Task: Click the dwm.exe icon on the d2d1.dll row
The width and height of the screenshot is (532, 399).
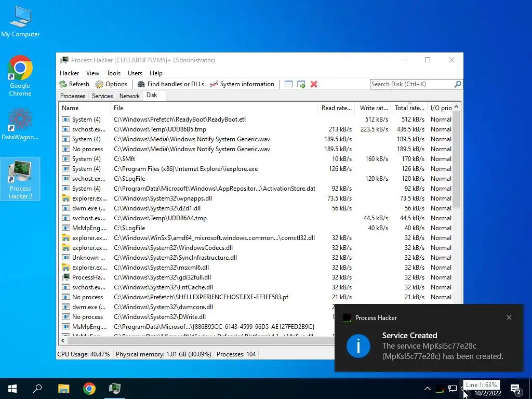Action: pos(66,208)
